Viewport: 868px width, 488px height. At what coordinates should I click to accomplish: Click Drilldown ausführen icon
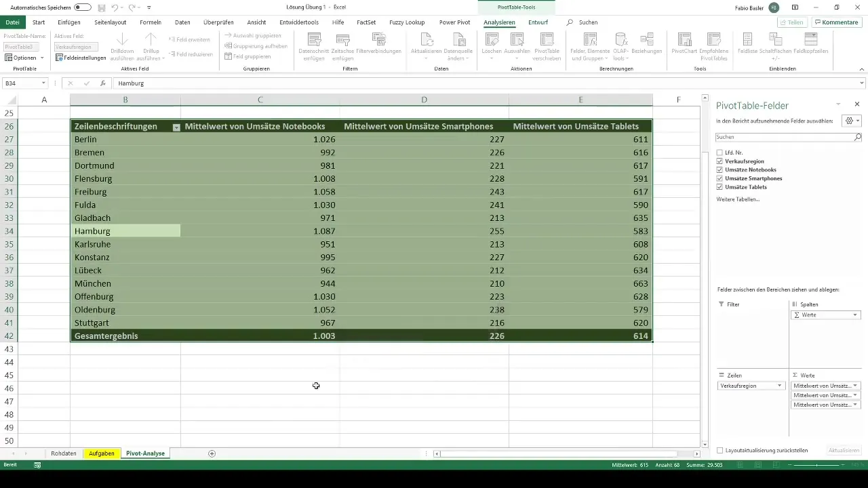pos(123,46)
